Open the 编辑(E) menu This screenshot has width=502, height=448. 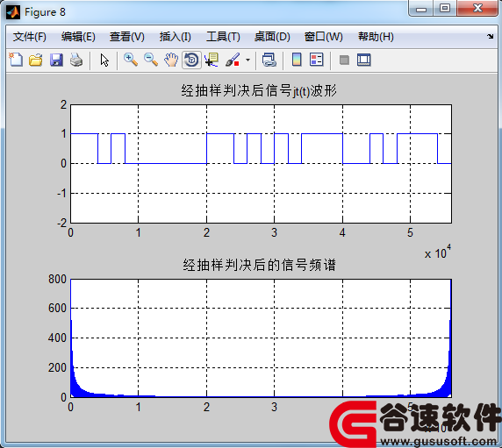(x=78, y=37)
